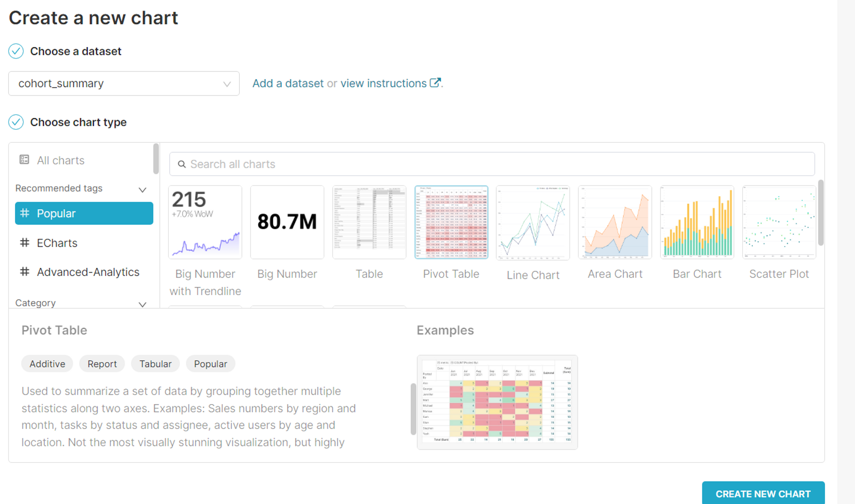Click into the Search all charts field
Viewport: 855px width, 504px height.
492,164
